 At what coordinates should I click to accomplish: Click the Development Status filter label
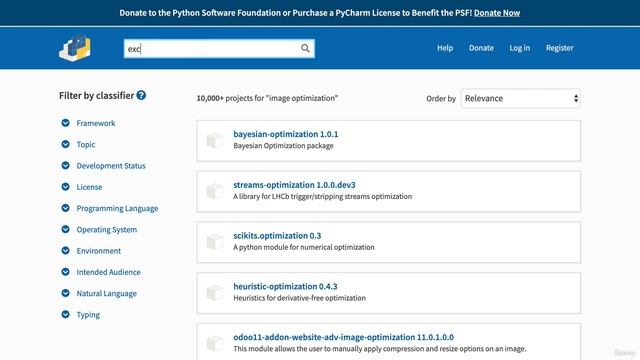click(111, 166)
